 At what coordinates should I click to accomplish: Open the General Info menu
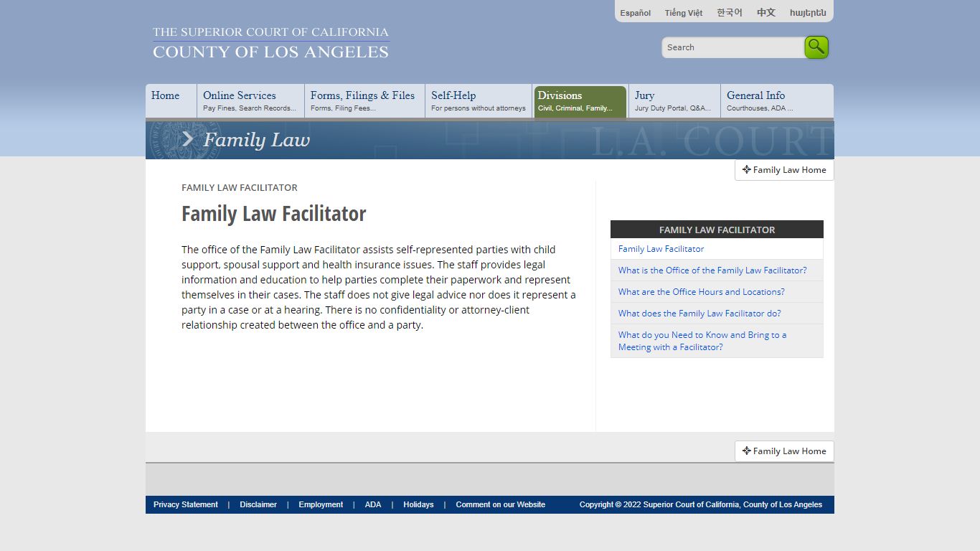777,101
